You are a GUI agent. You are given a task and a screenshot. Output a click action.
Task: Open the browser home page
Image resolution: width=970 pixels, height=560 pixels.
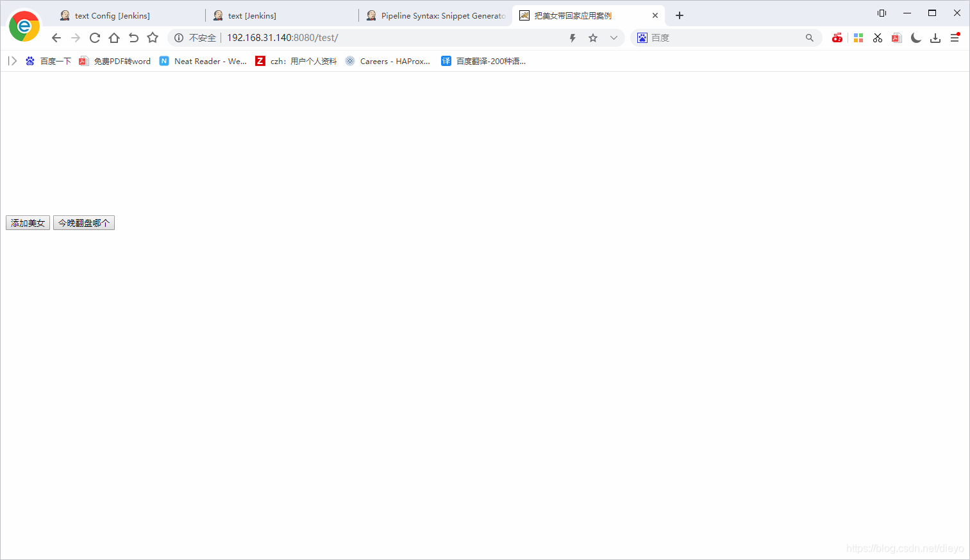click(114, 38)
